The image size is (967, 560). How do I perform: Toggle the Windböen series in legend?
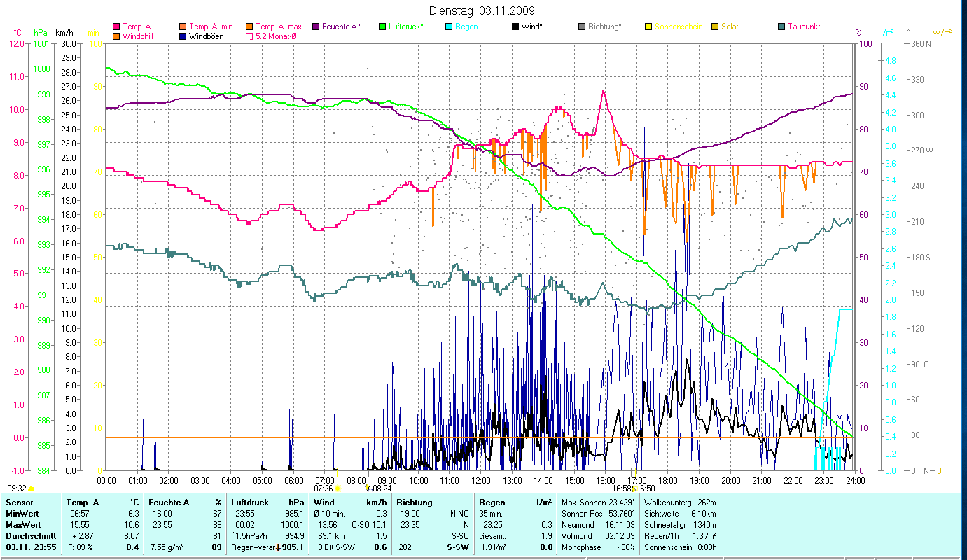click(183, 36)
